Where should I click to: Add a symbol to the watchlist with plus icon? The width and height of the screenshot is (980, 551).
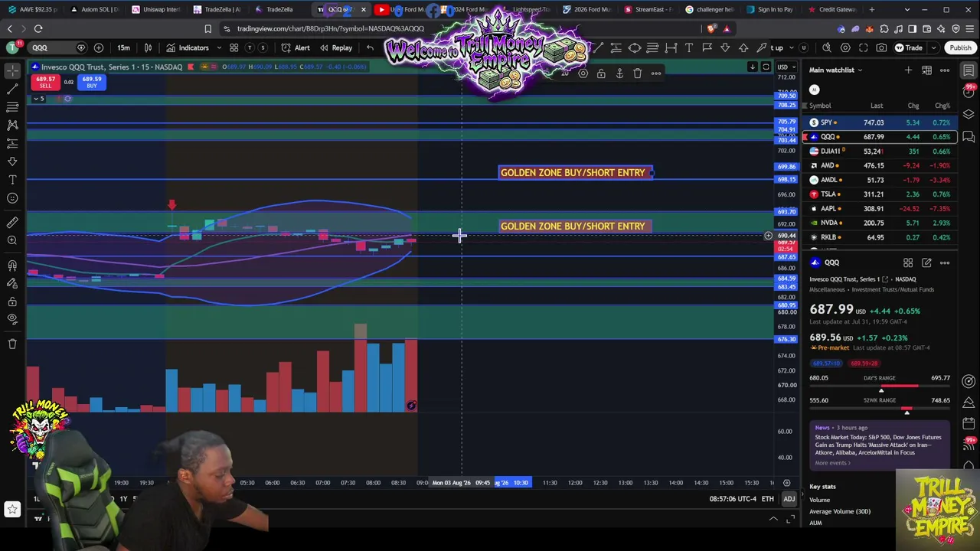[908, 70]
